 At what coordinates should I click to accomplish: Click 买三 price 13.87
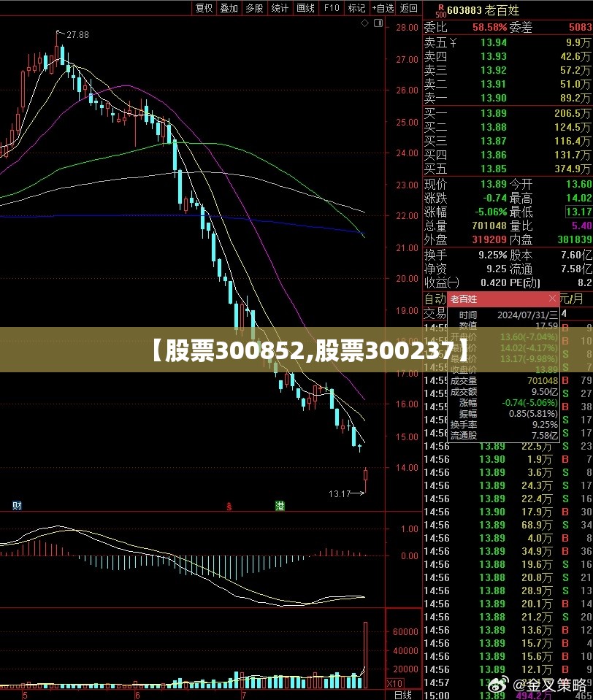point(494,141)
